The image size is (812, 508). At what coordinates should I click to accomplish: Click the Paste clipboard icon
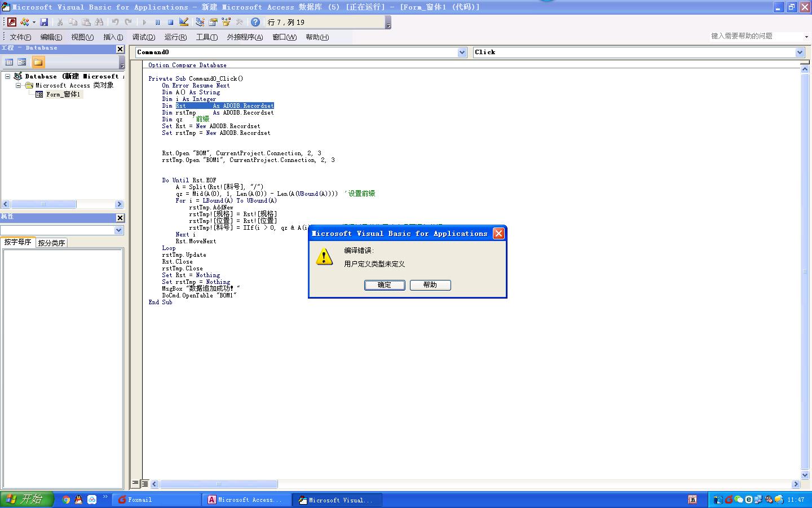[x=86, y=22]
